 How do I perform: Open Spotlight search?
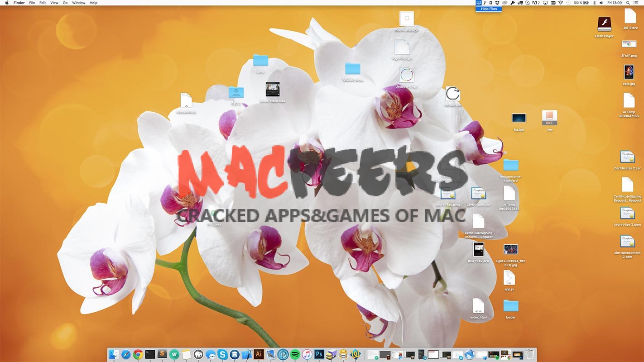coord(629,3)
